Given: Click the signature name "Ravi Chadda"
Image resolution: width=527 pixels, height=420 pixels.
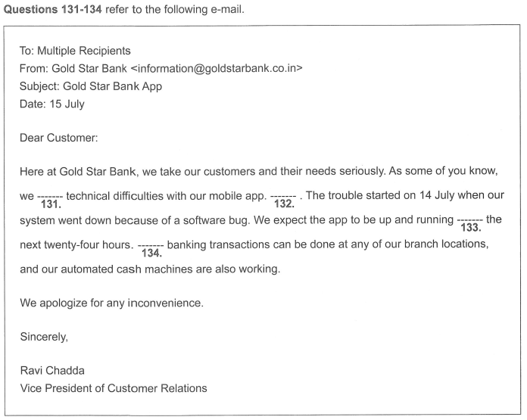Looking at the screenshot, I should tap(52, 371).
